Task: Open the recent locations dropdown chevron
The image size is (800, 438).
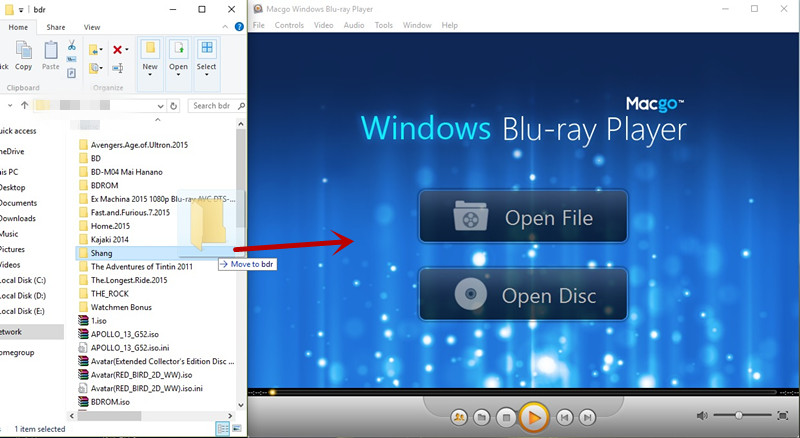Action: [x=10, y=105]
